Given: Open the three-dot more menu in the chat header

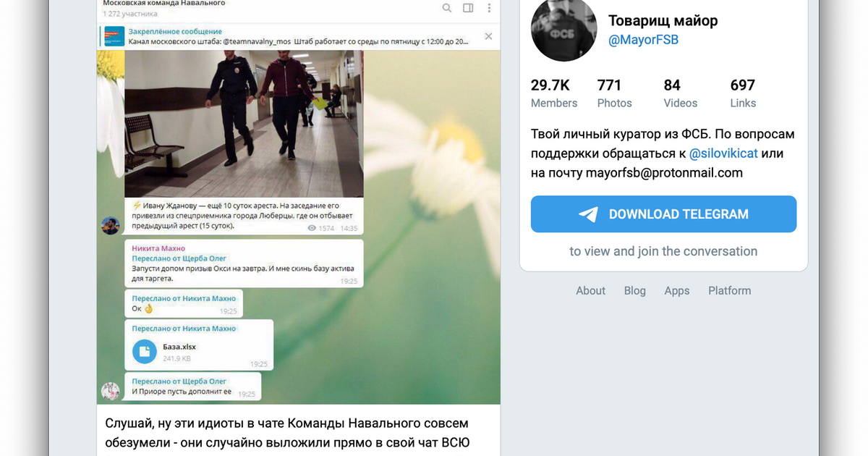Looking at the screenshot, I should tap(489, 8).
